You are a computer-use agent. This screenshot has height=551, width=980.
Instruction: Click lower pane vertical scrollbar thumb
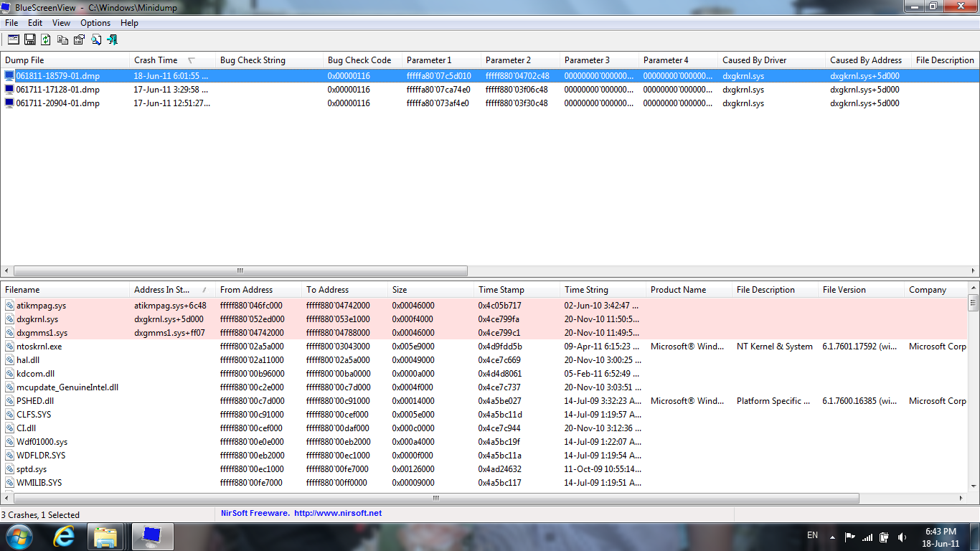click(x=973, y=303)
